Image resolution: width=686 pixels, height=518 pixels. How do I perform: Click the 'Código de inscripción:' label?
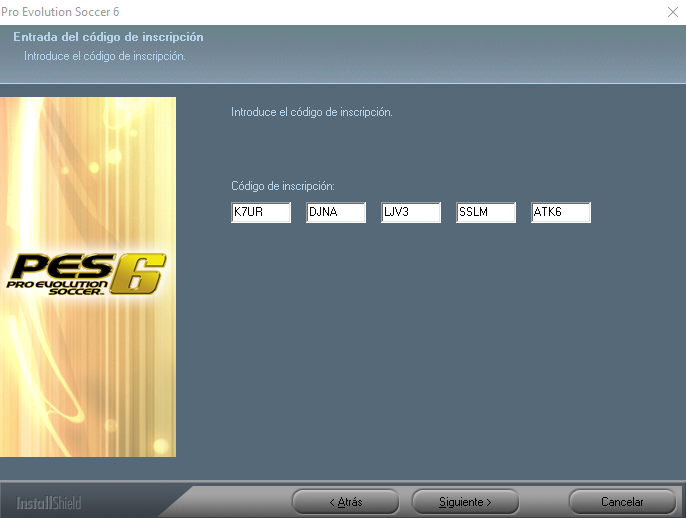pyautogui.click(x=283, y=186)
